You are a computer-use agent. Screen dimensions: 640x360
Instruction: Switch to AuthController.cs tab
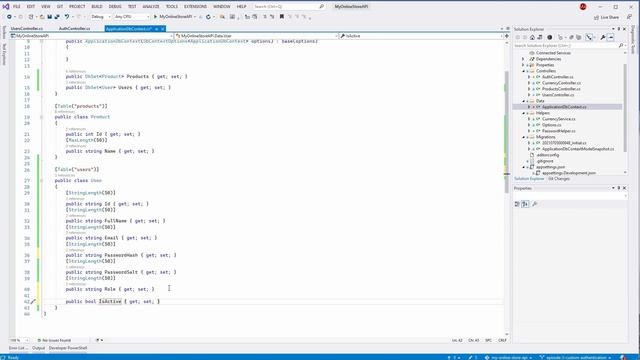[x=74, y=29]
